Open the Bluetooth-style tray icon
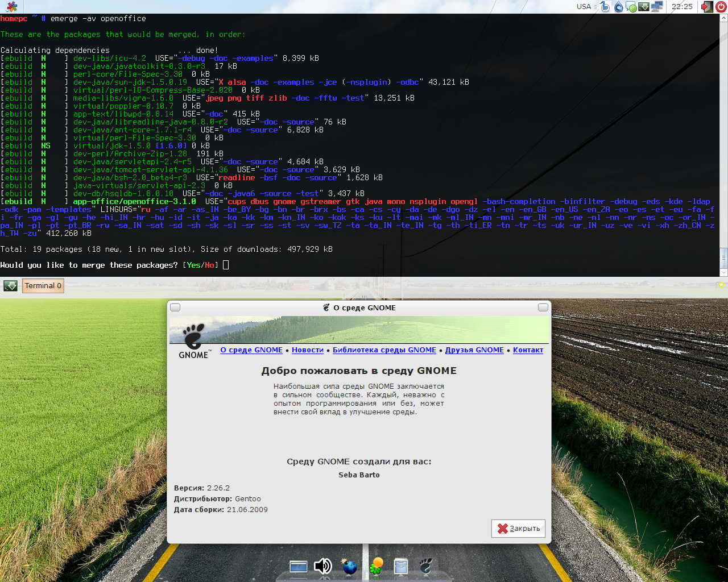This screenshot has height=582, width=728. [605, 7]
